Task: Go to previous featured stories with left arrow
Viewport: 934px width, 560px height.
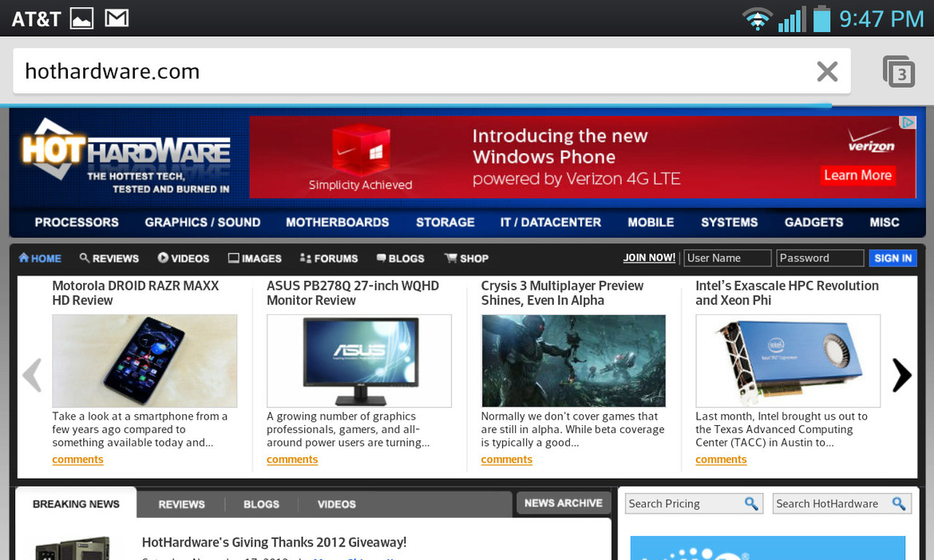Action: click(32, 375)
